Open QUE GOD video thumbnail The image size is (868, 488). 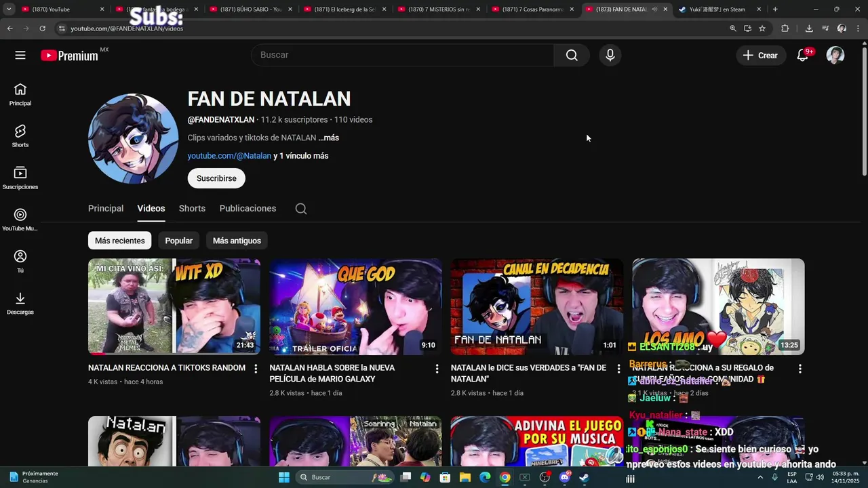point(355,306)
